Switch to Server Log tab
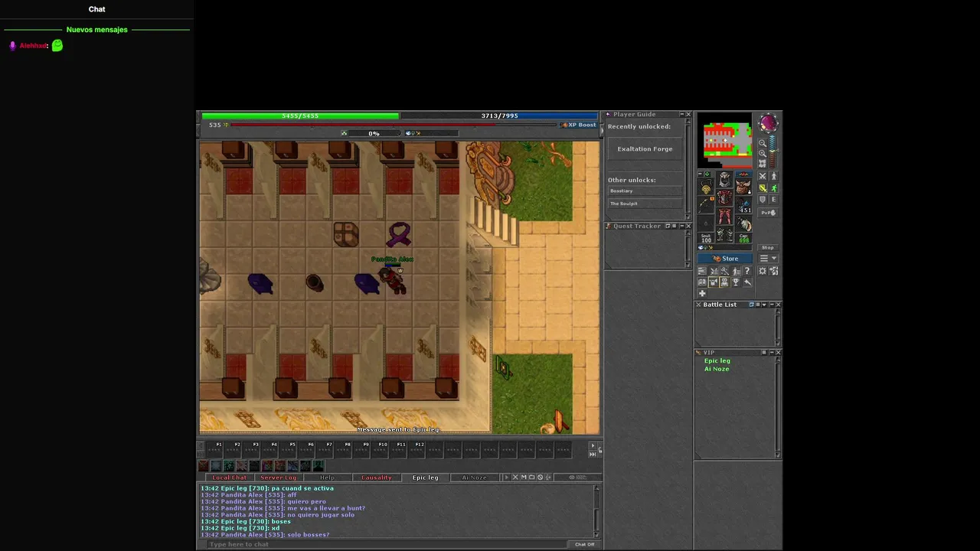The image size is (980, 551). [278, 478]
